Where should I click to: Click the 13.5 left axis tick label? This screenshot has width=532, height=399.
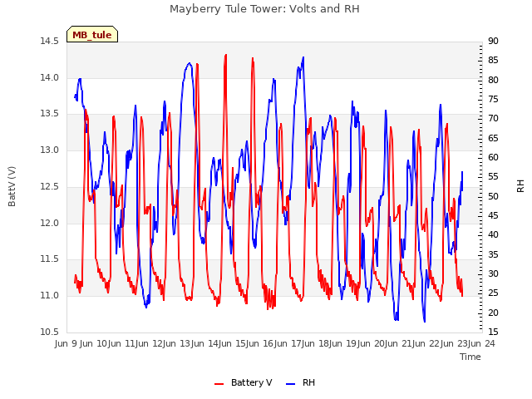click(50, 114)
